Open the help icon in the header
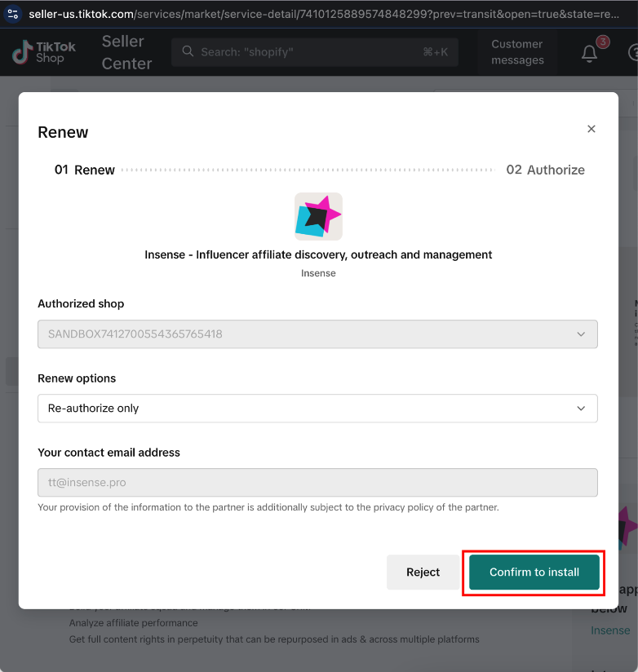The image size is (638, 672). (634, 52)
